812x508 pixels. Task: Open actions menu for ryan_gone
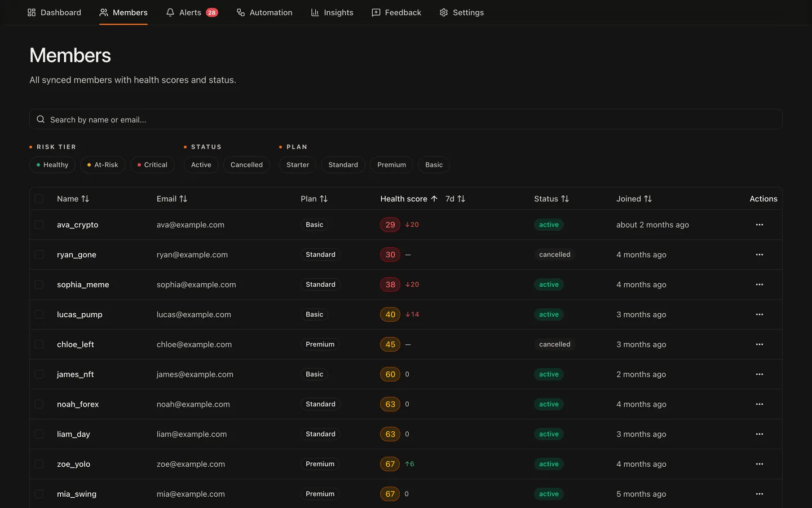pyautogui.click(x=759, y=255)
